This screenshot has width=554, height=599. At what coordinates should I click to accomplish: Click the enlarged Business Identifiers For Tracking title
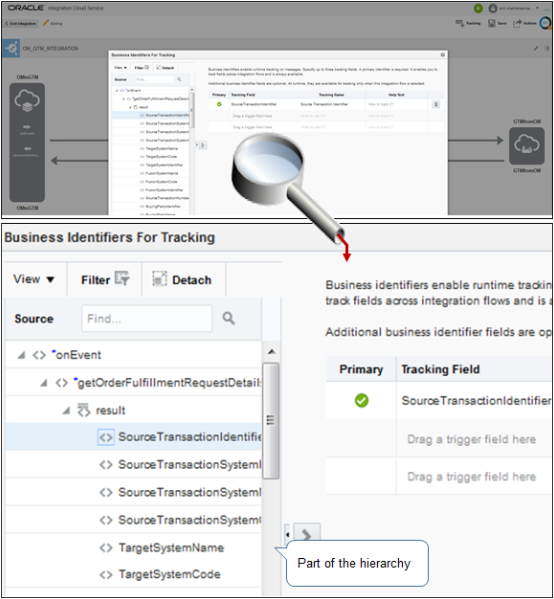click(110, 237)
